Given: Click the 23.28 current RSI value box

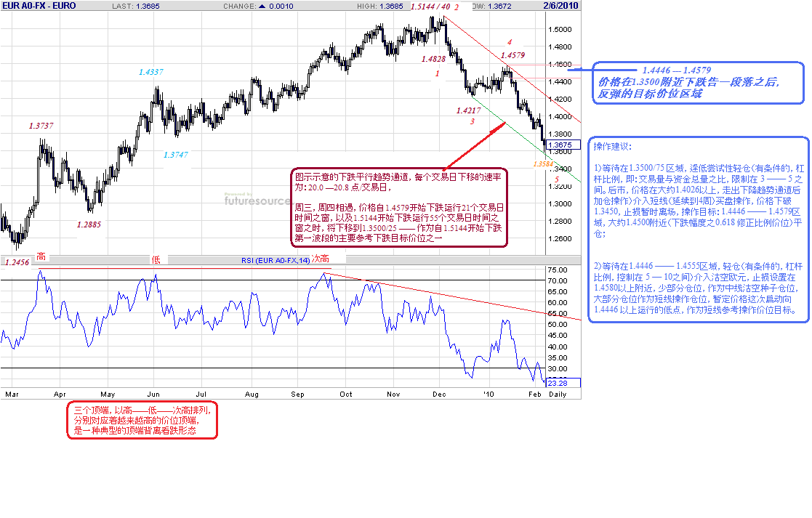Looking at the screenshot, I should (x=563, y=383).
